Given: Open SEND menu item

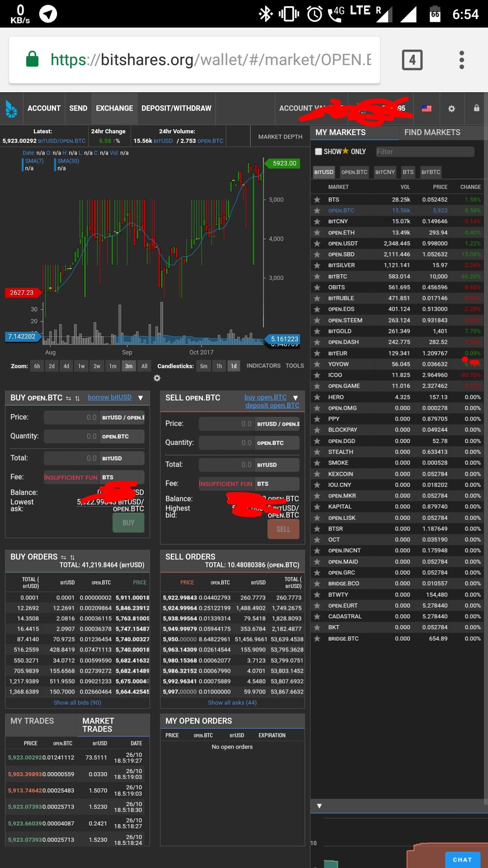Looking at the screenshot, I should click(78, 108).
